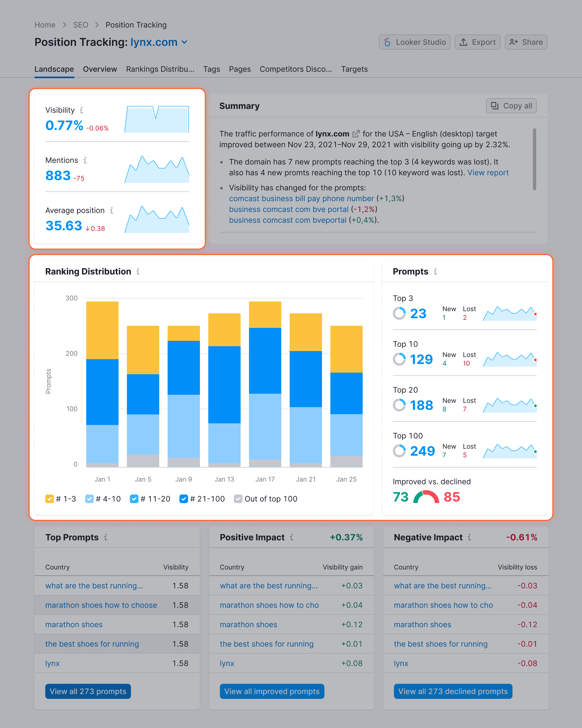Click the Mentions info icon

(x=85, y=160)
